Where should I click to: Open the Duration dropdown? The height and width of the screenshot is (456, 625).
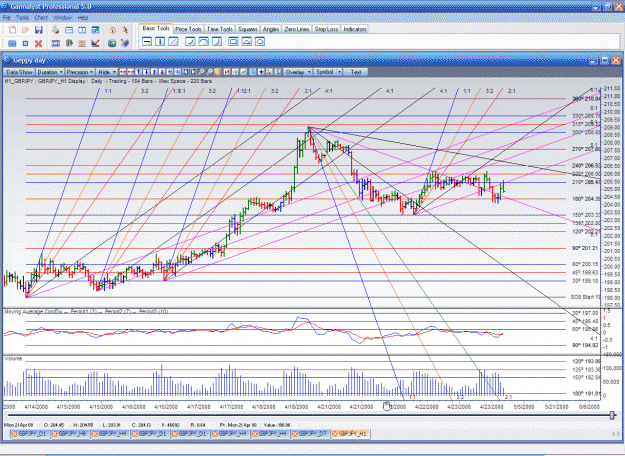pyautogui.click(x=50, y=72)
